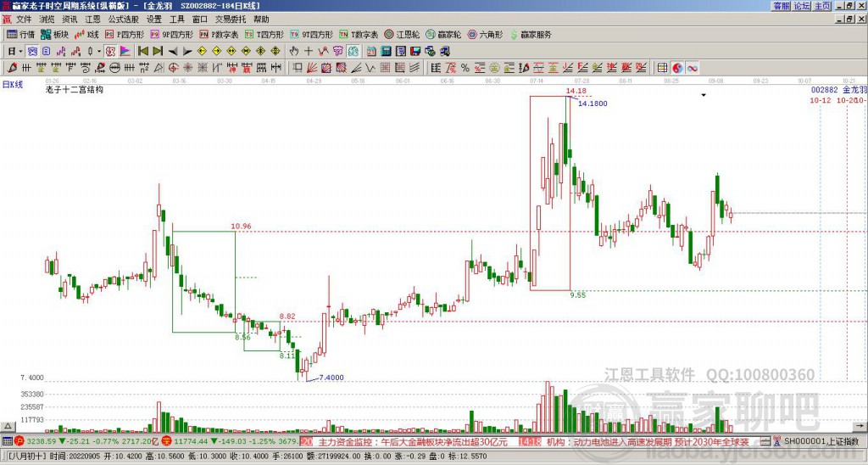This screenshot has height=465, width=868.
Task: Open the 交易委托 menu
Action: tap(231, 20)
